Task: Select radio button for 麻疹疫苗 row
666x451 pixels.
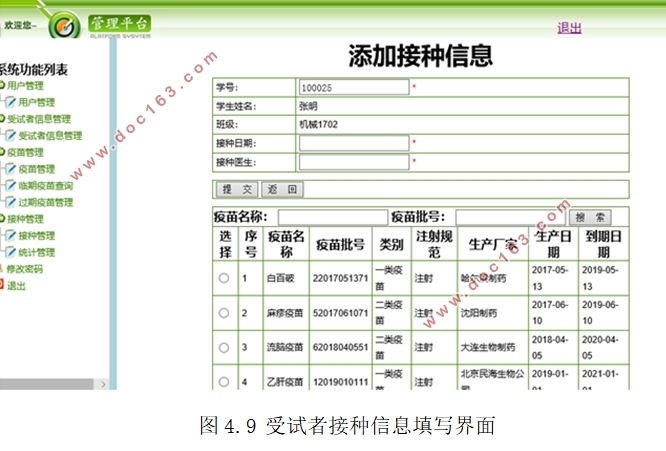Action: 224,313
